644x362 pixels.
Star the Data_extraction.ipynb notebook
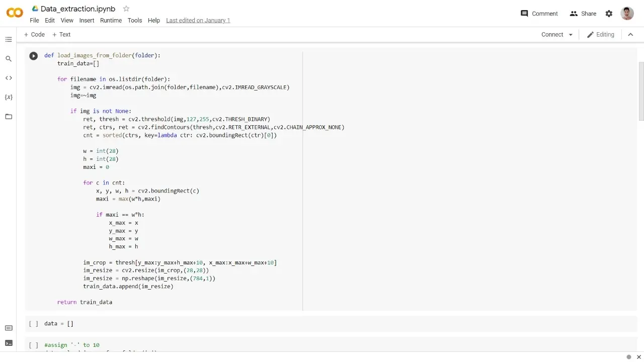(x=126, y=9)
